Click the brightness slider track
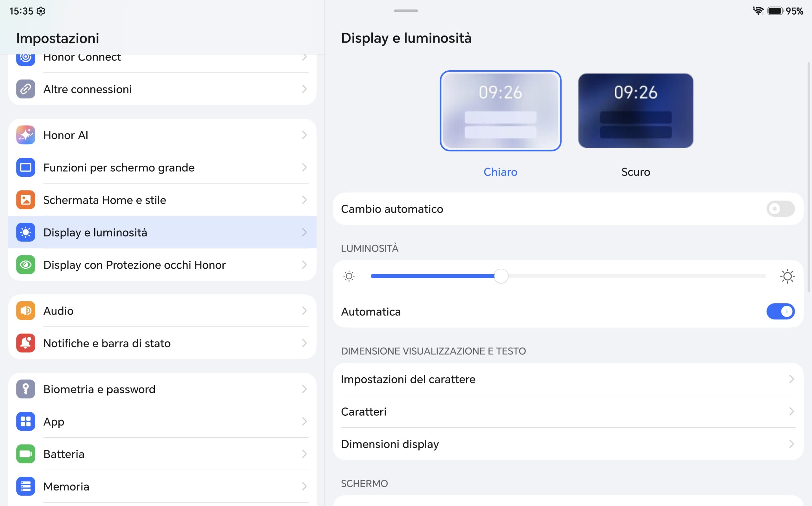 568,276
